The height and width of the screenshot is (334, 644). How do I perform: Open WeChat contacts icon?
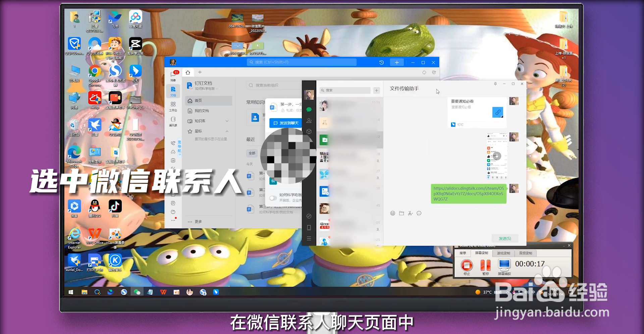click(309, 120)
